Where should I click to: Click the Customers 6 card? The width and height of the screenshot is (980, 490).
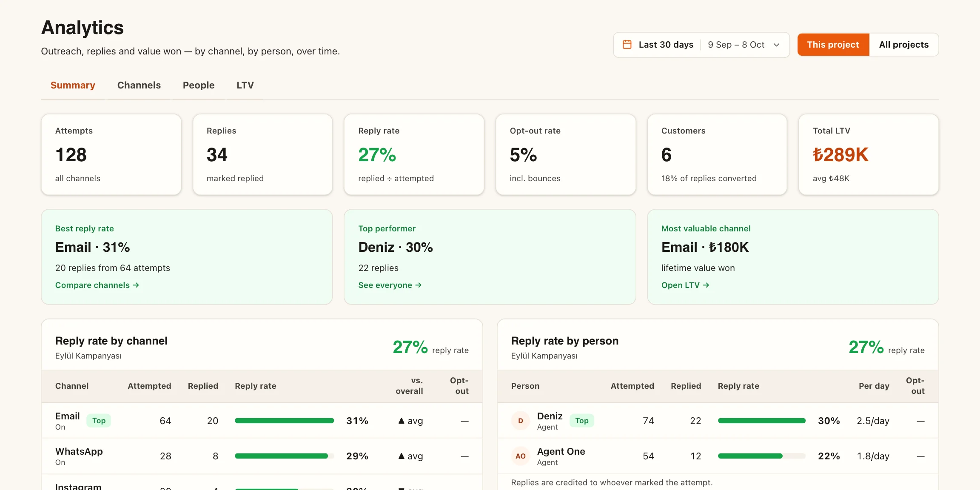717,154
